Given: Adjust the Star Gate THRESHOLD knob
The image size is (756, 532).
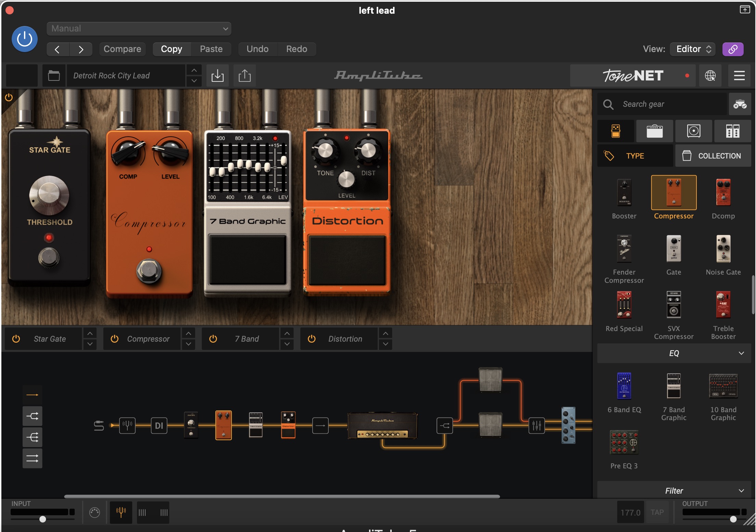Looking at the screenshot, I should [x=49, y=195].
